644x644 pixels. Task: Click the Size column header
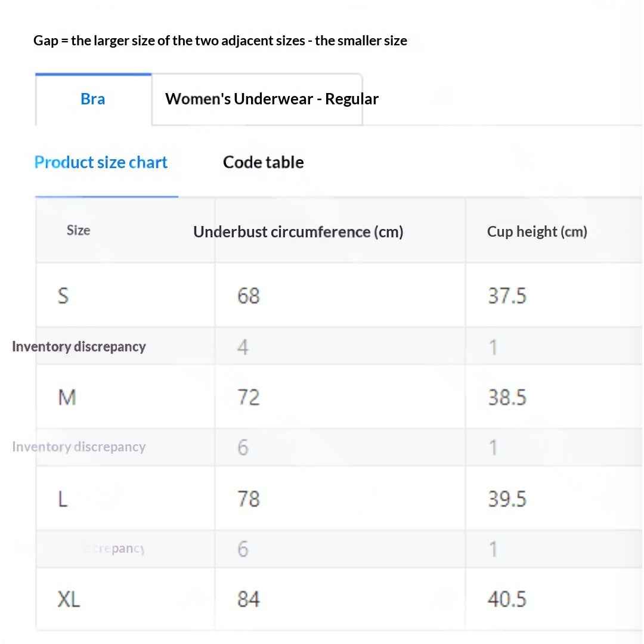coord(79,230)
